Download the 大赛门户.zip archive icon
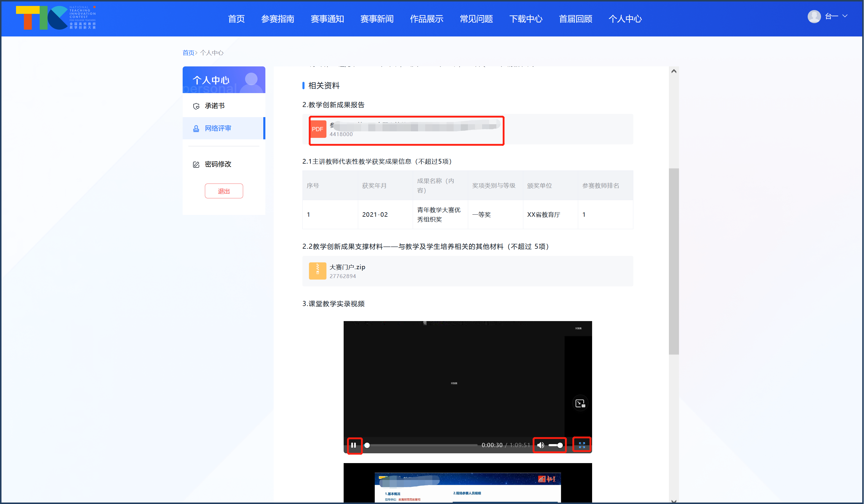 (318, 271)
